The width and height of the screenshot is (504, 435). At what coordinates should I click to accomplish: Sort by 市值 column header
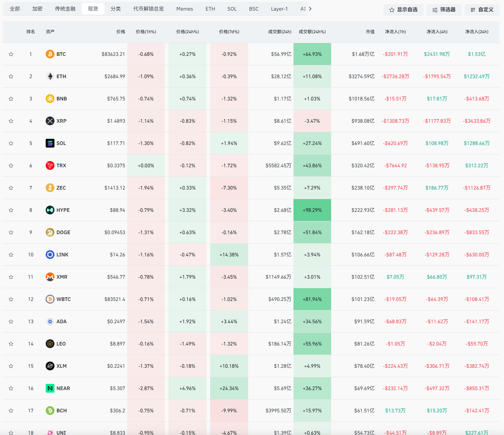[370, 32]
